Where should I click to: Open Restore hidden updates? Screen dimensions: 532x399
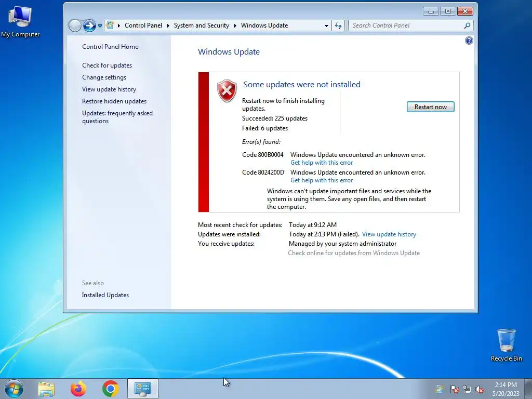coord(114,101)
